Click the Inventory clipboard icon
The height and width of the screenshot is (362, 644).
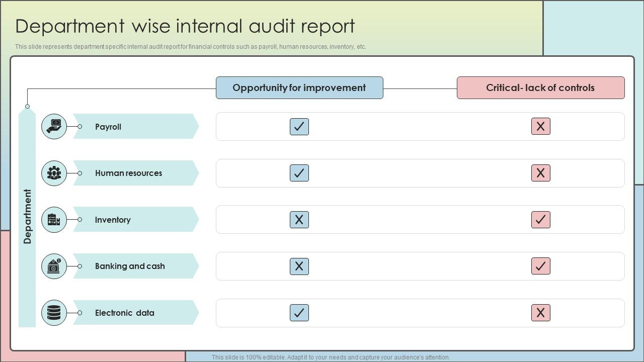pyautogui.click(x=54, y=220)
